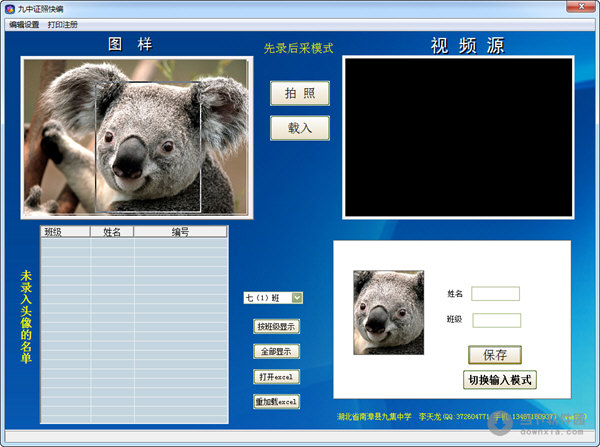Click the 全部显示 button
The width and height of the screenshot is (600, 447).
click(276, 351)
